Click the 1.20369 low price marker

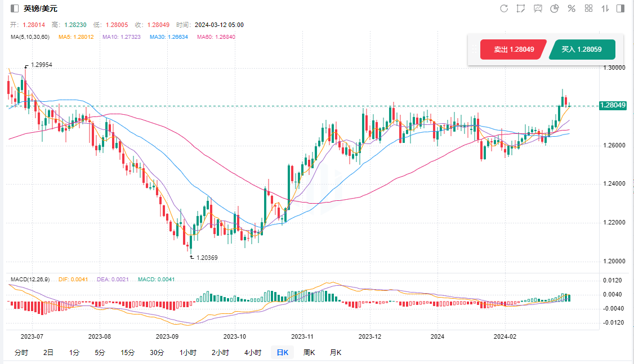click(x=207, y=258)
